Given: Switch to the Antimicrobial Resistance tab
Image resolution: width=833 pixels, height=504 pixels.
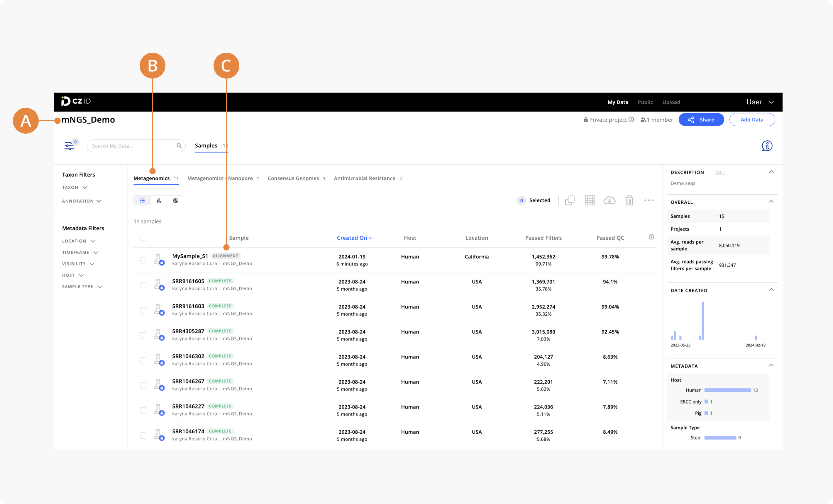Looking at the screenshot, I should coord(364,178).
